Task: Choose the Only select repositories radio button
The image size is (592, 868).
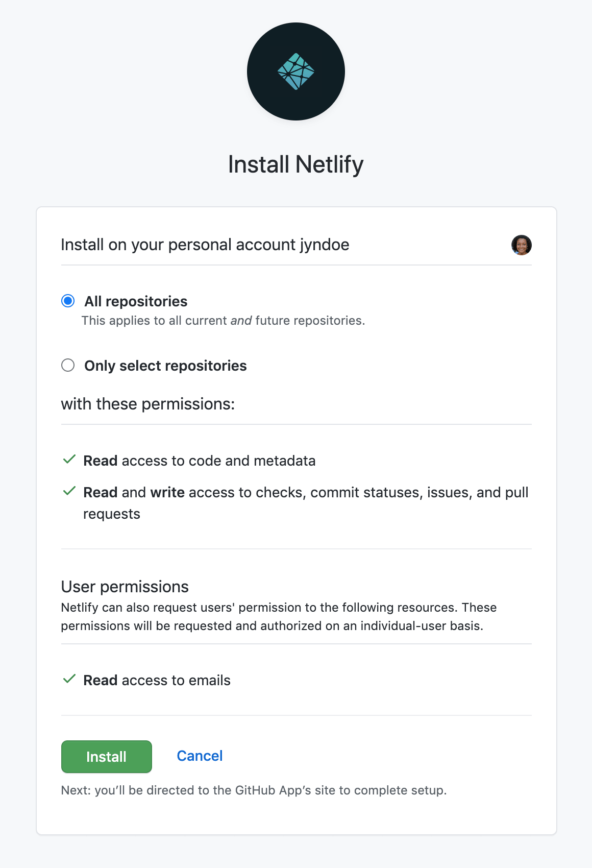Action: point(68,366)
